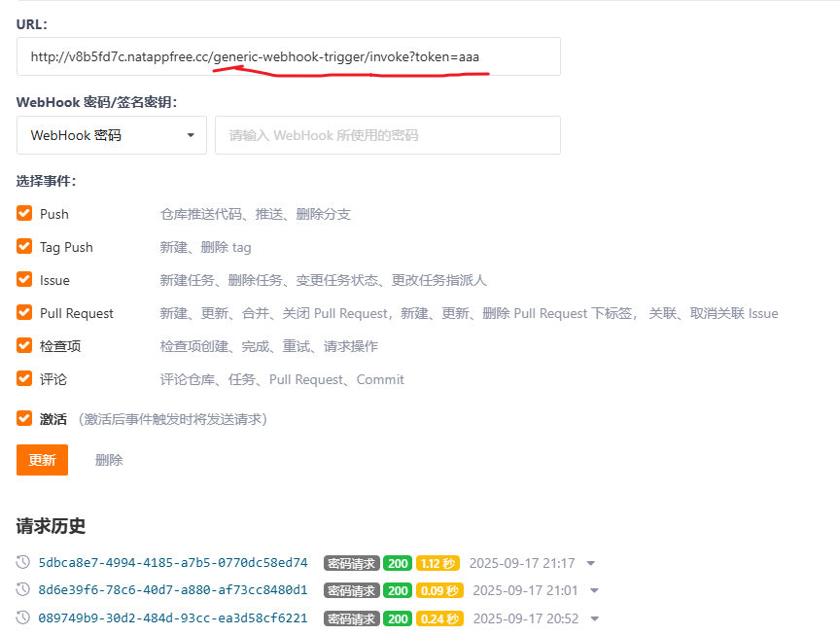This screenshot has height=635, width=840.
Task: Click the 检查项 label text
Action: [x=60, y=346]
